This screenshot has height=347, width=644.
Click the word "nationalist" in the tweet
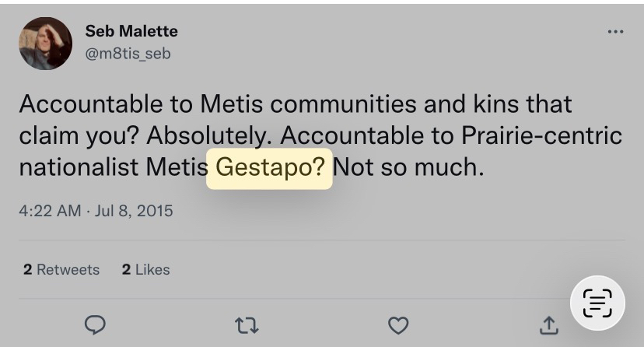pos(79,168)
